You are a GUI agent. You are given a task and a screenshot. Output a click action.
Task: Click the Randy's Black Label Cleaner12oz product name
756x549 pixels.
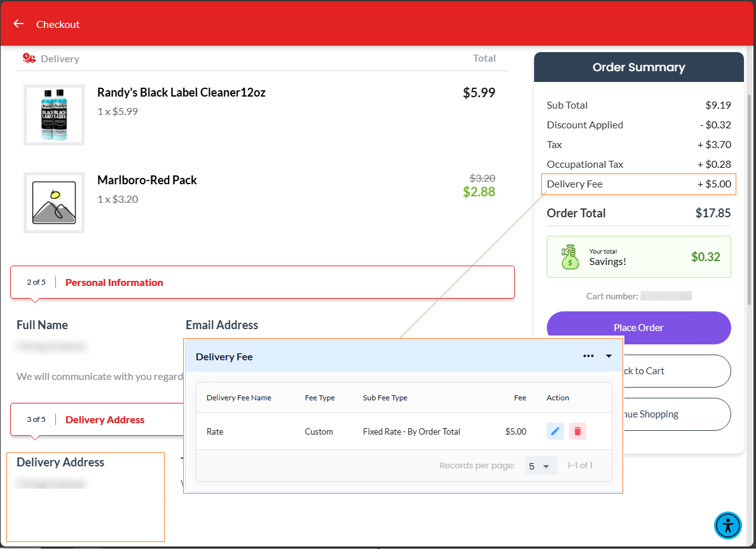pyautogui.click(x=181, y=93)
